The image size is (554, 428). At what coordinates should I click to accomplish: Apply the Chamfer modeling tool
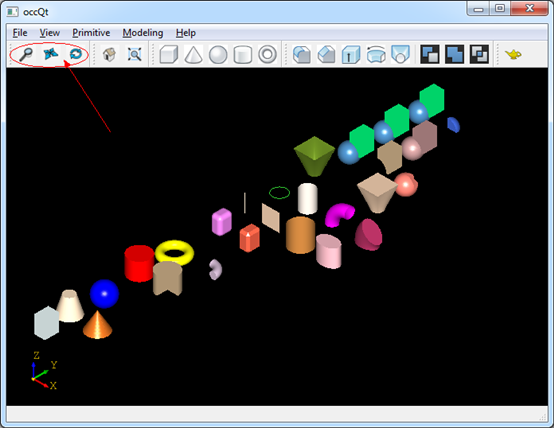click(326, 54)
